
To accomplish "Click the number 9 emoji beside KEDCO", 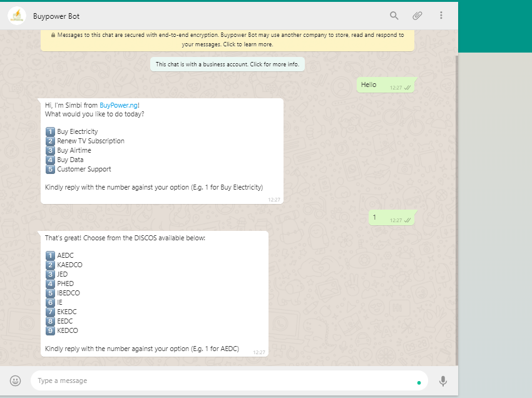I will (50, 330).
